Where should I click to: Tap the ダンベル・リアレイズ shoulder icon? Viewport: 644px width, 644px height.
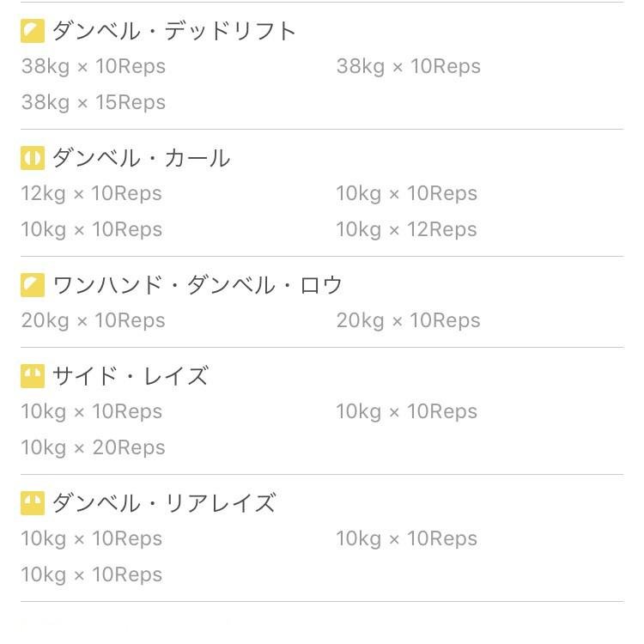tap(33, 503)
